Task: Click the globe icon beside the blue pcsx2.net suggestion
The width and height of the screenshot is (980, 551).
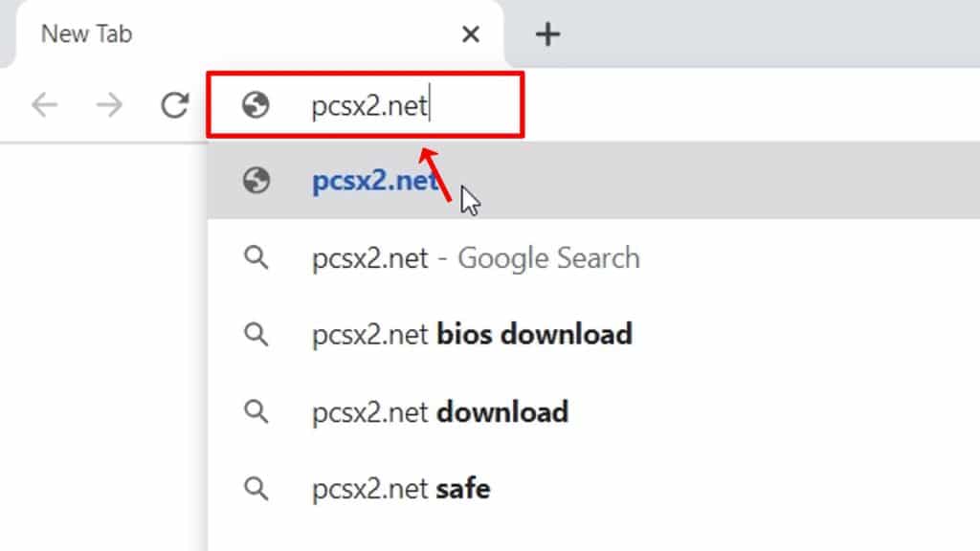Action: (256, 181)
